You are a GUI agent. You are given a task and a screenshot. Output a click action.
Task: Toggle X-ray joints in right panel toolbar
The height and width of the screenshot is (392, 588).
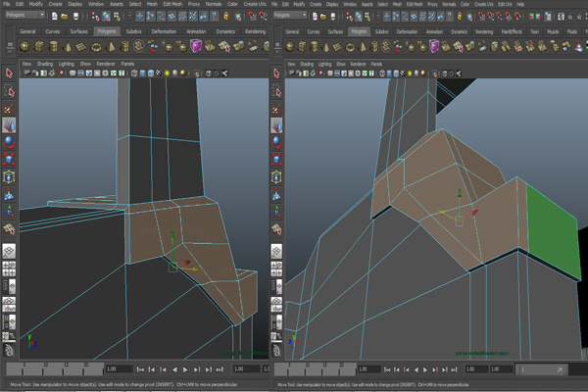pyautogui.click(x=459, y=73)
